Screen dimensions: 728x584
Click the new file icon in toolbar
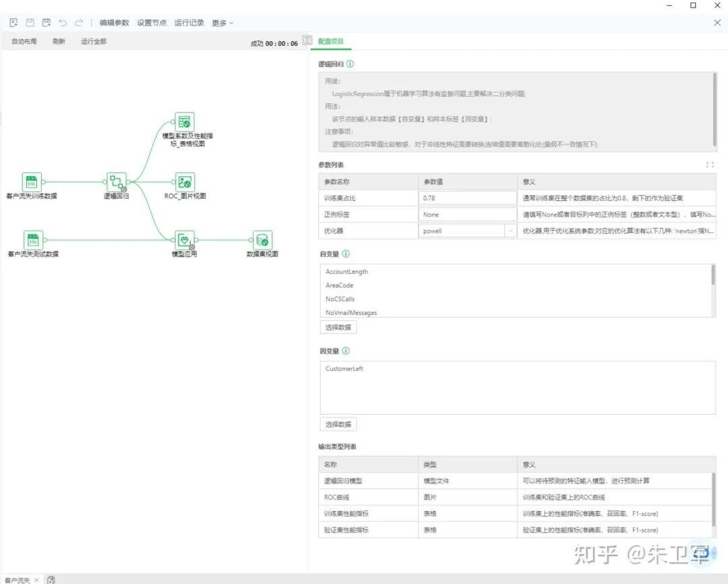tap(13, 22)
